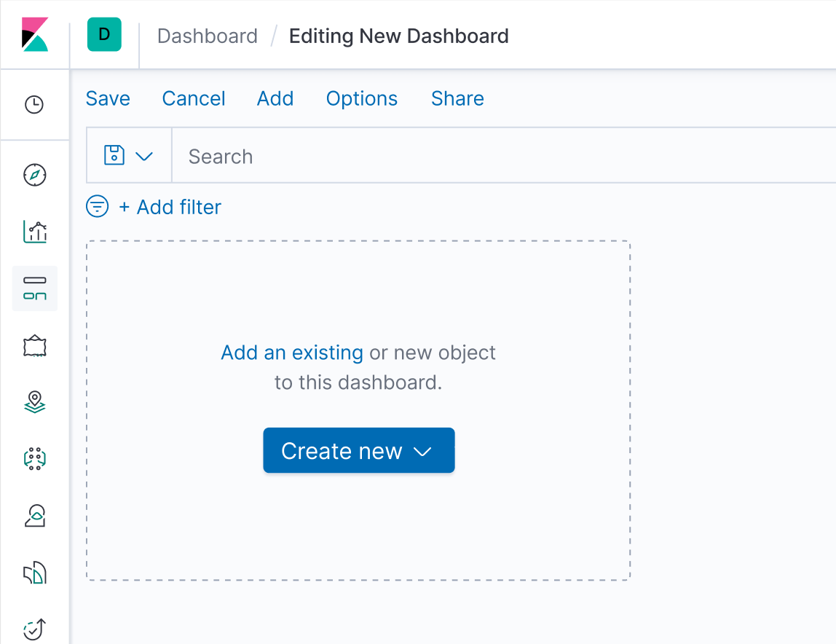
Task: Open the sidebar icon beneath Machine Learning
Action: coord(35,516)
